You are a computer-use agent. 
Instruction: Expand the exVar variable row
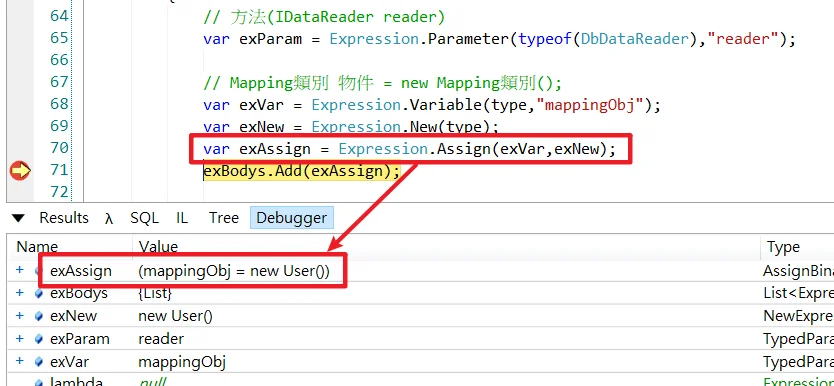point(20,361)
